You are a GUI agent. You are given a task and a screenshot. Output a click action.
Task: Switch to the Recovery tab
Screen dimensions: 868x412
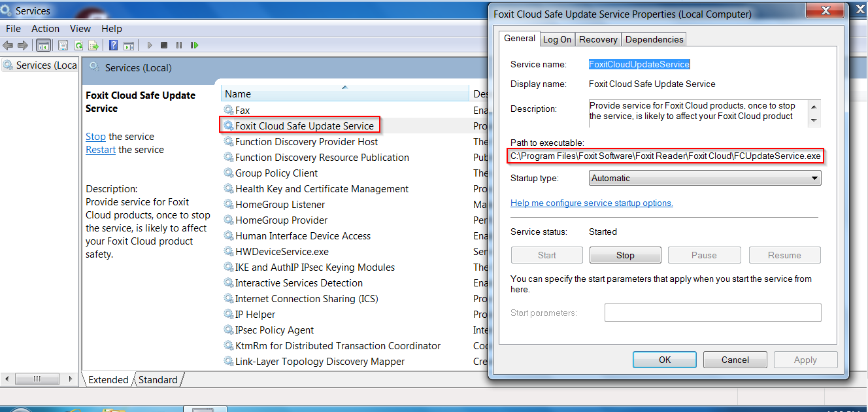click(x=598, y=39)
